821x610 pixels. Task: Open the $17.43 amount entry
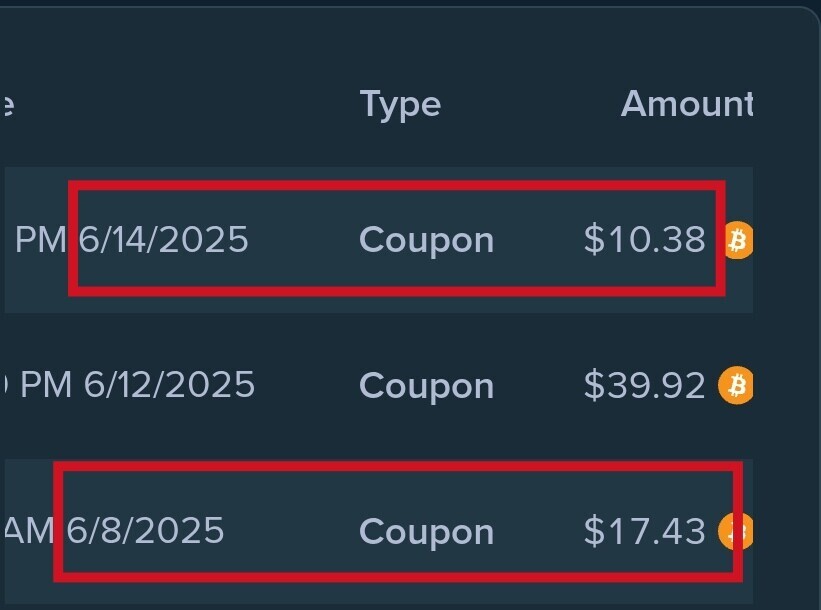pyautogui.click(x=645, y=531)
